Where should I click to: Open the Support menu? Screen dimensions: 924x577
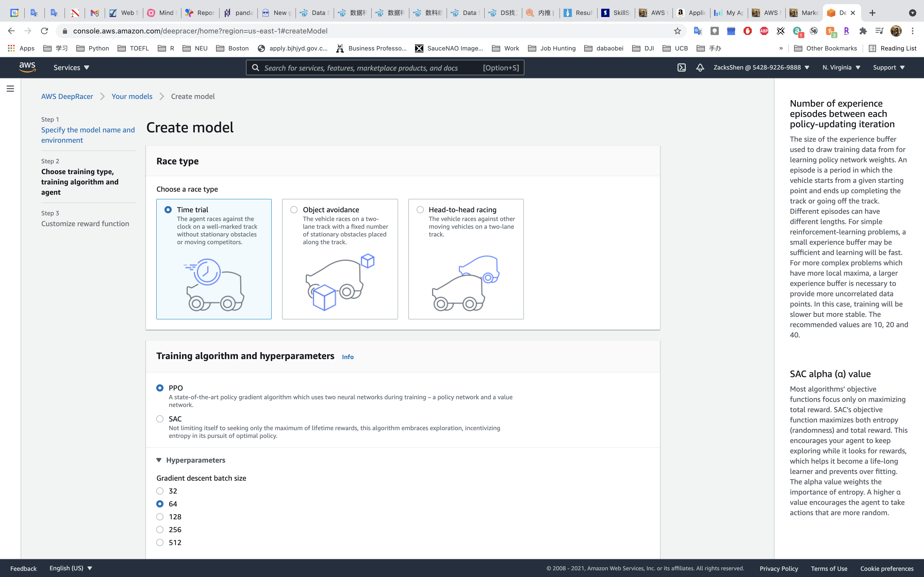pyautogui.click(x=888, y=67)
